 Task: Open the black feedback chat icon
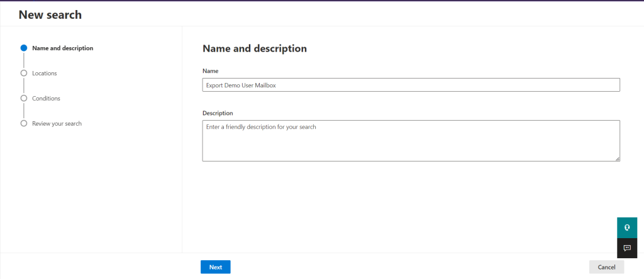(627, 248)
